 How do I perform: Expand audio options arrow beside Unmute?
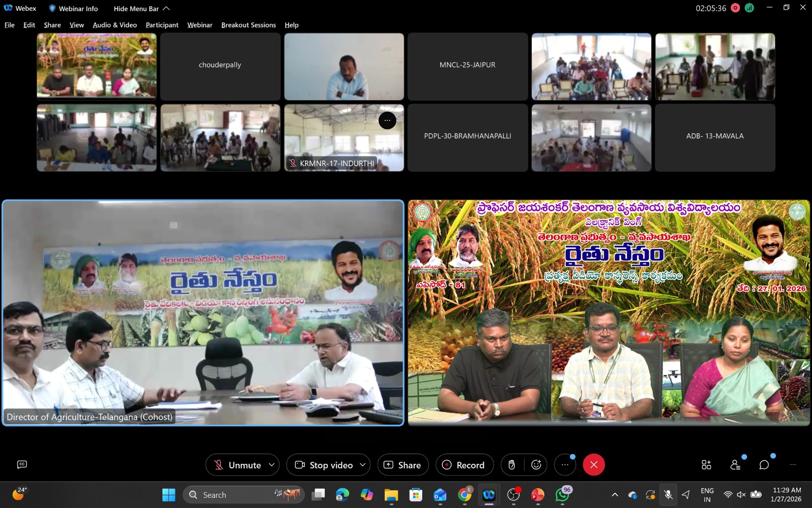272,465
